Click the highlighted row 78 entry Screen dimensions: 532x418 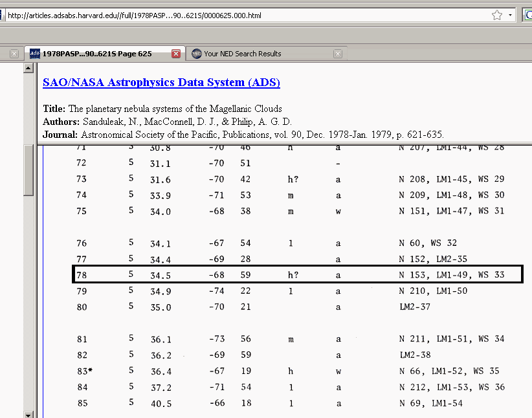tap(298, 275)
